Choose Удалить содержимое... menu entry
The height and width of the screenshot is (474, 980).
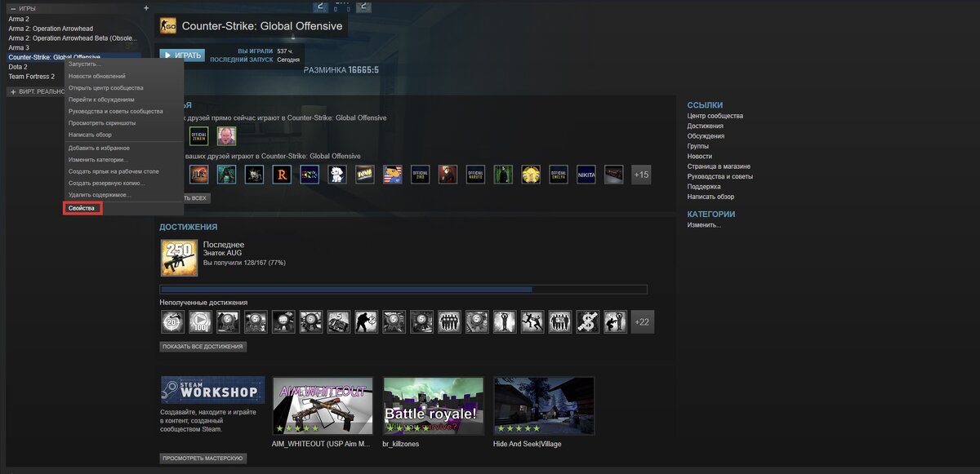(100, 195)
